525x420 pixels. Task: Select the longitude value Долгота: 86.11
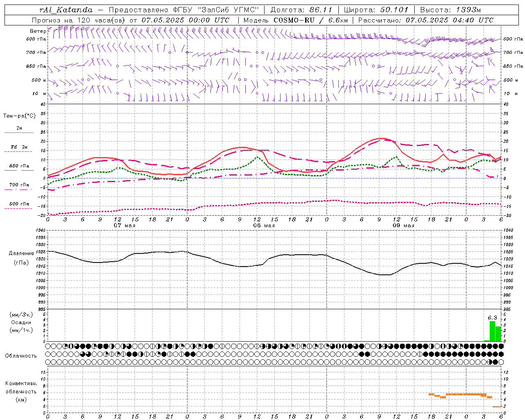[301, 10]
